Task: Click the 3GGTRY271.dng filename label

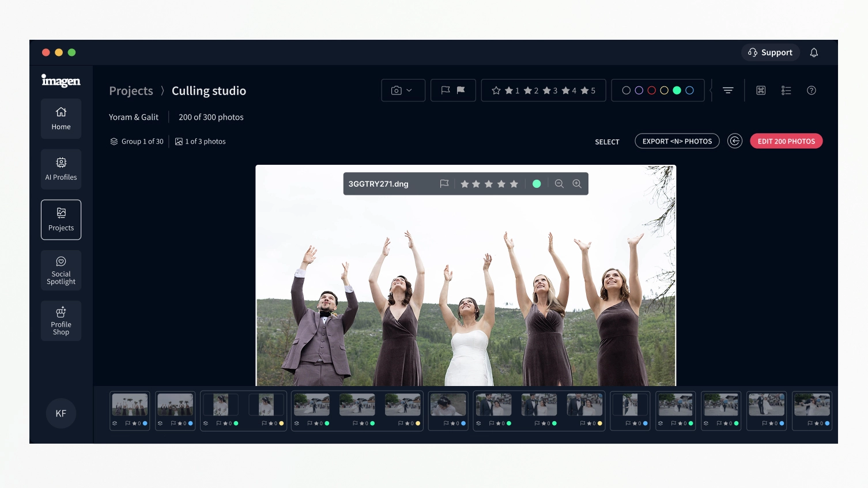Action: [x=378, y=184]
